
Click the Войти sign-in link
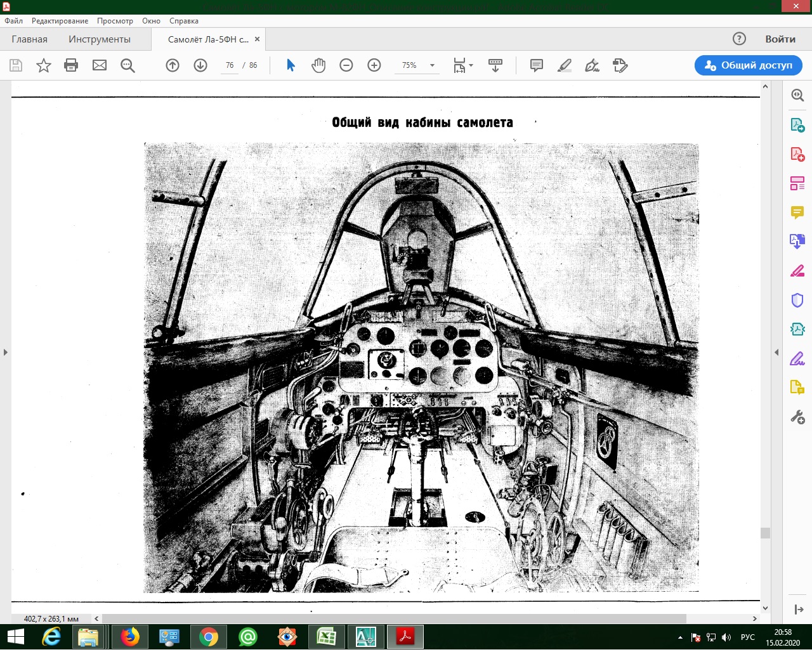(780, 39)
